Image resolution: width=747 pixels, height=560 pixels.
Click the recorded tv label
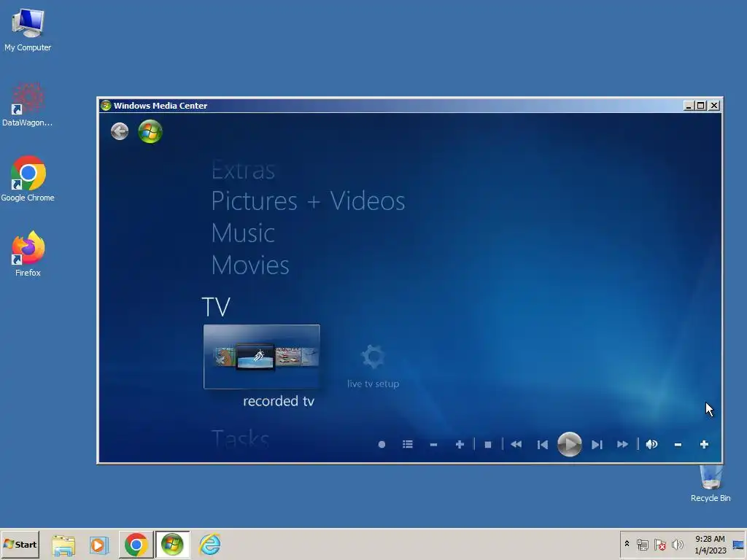(x=279, y=401)
